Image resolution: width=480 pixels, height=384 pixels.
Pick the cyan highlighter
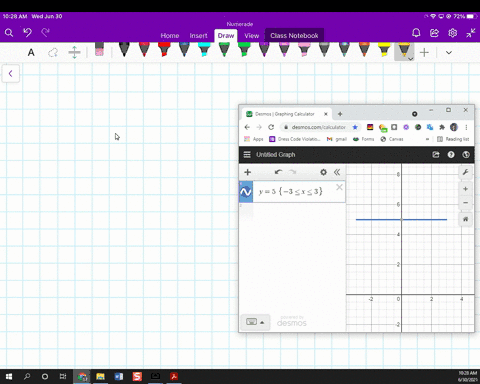click(x=204, y=49)
